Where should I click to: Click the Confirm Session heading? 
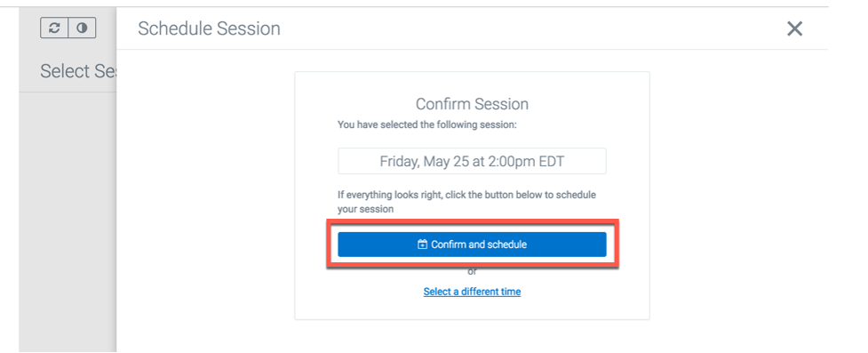[472, 104]
